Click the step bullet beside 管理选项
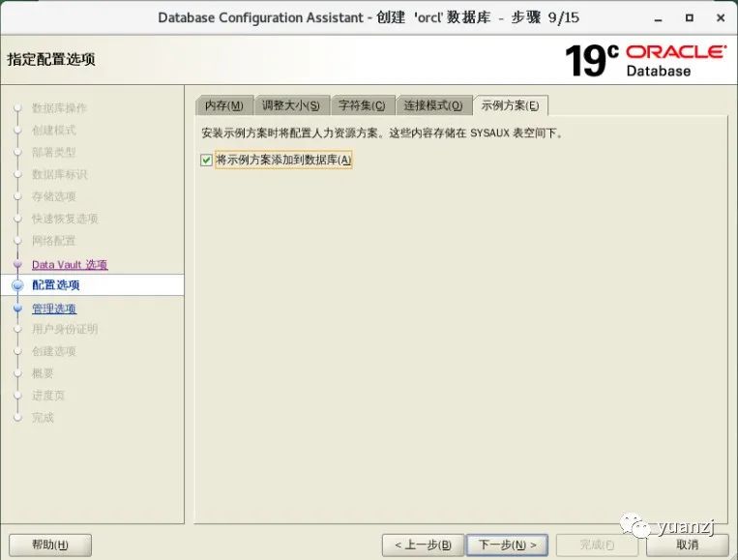Screen dimensions: 738x560 17,309
